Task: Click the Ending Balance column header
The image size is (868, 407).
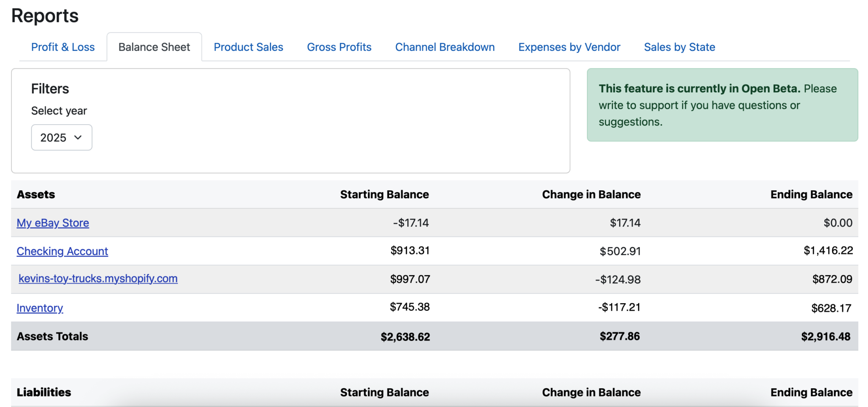Action: pos(811,194)
